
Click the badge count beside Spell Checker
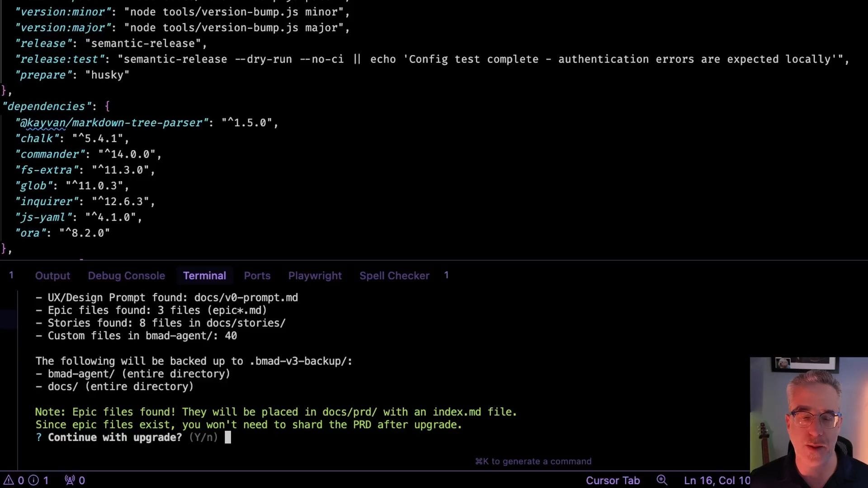(x=446, y=275)
